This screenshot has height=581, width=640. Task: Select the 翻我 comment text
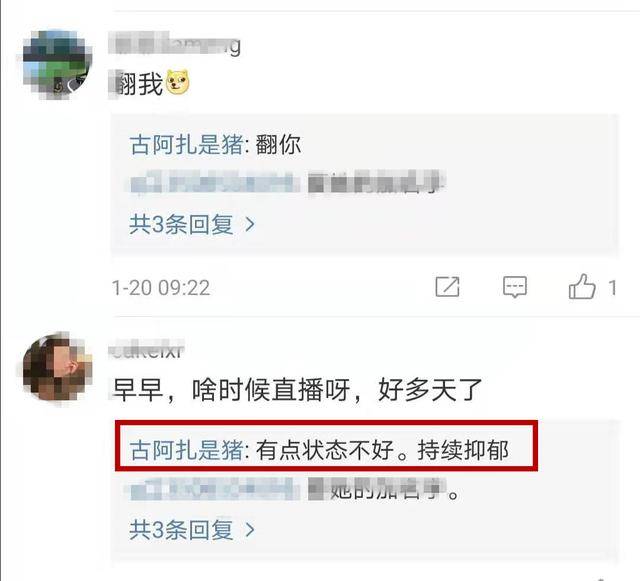[139, 83]
